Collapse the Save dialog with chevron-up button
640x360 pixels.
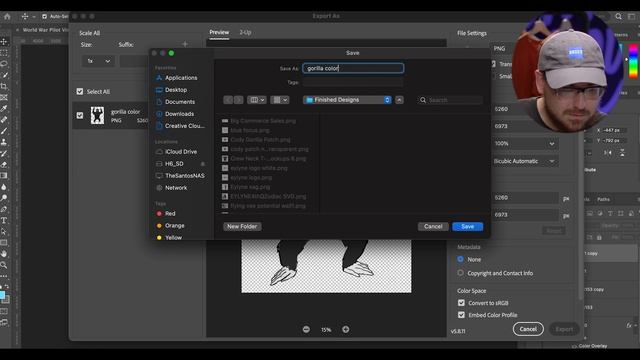tap(399, 100)
